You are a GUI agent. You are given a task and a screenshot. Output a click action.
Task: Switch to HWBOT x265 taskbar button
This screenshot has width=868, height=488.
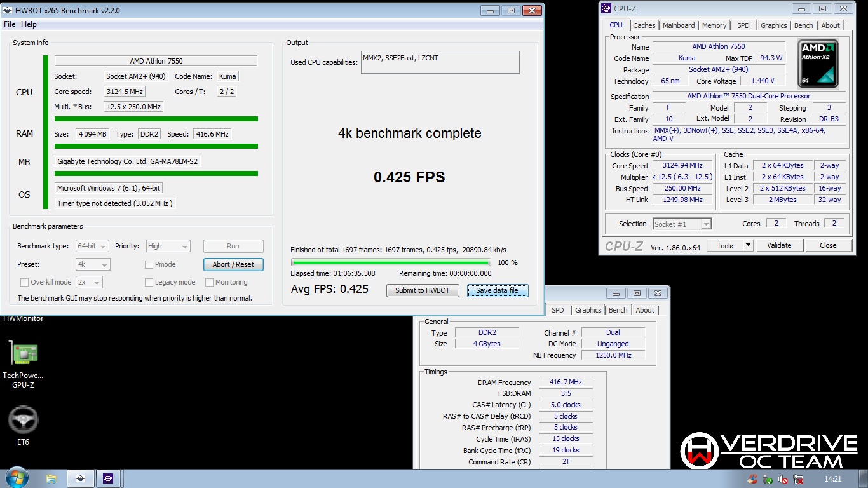[80, 478]
